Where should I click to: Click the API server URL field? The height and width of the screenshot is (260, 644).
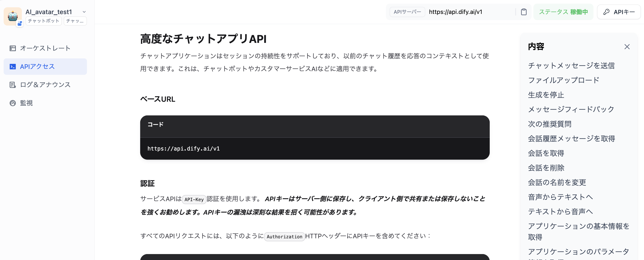456,12
